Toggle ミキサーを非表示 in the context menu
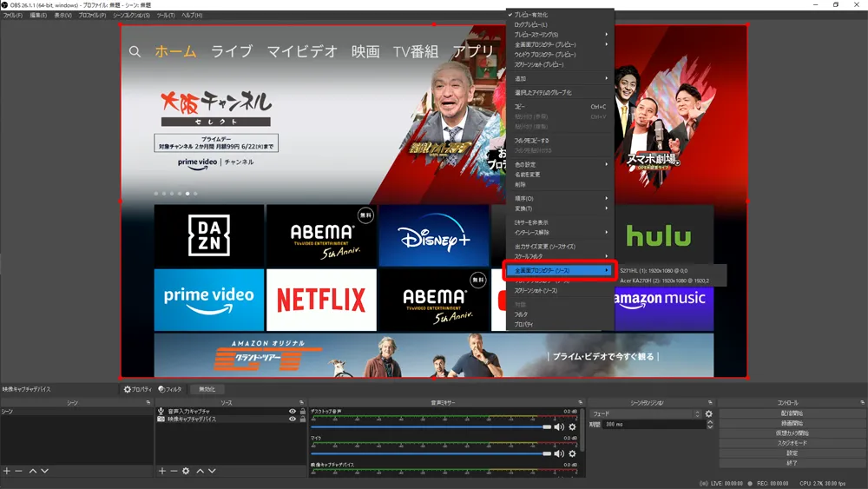This screenshot has width=868, height=489. (x=560, y=222)
